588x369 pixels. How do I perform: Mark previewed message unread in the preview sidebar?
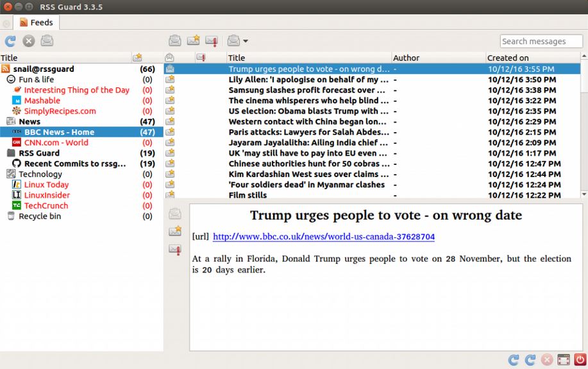[x=175, y=249]
